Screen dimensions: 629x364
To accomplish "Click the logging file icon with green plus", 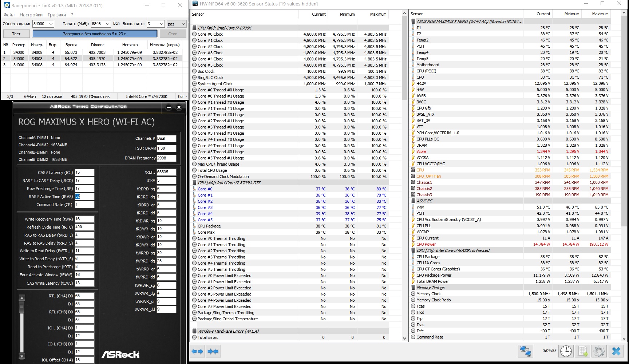I will pos(583,351).
